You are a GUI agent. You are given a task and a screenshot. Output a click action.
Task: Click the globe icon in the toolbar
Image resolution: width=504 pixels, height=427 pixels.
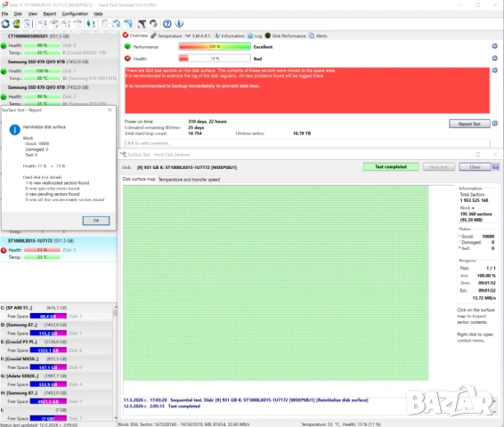(92, 24)
